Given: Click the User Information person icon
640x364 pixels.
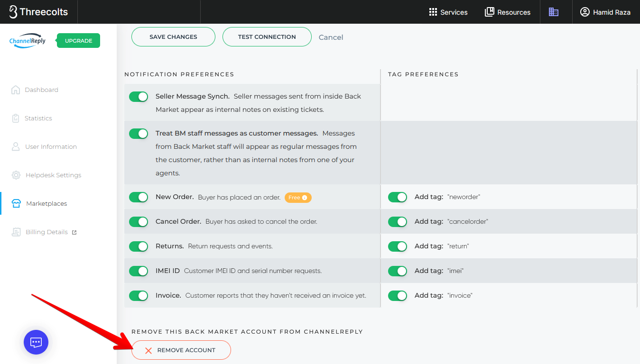Looking at the screenshot, I should [16, 146].
